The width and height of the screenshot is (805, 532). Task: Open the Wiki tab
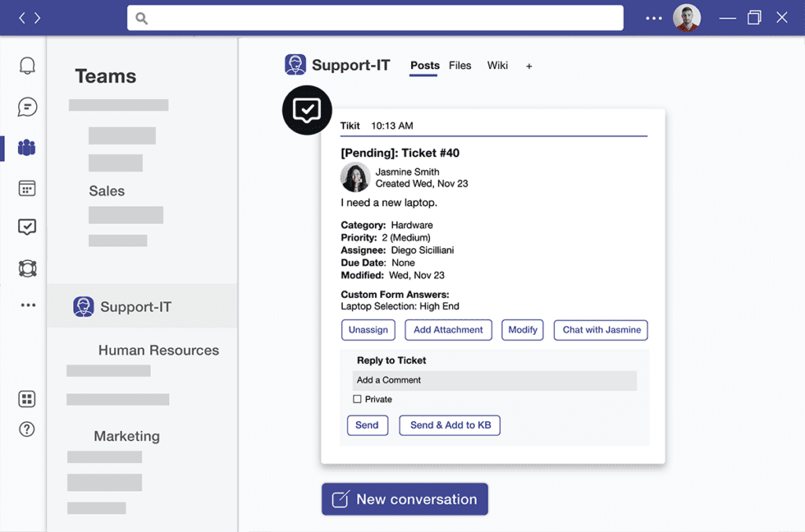click(498, 66)
